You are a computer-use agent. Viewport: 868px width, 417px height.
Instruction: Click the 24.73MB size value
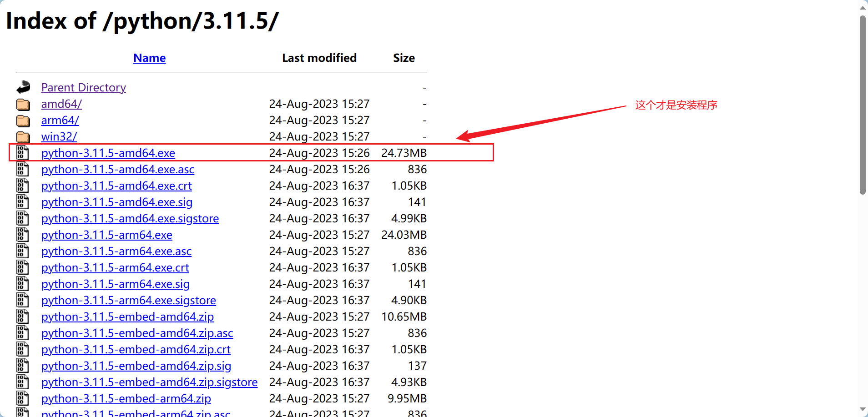pyautogui.click(x=404, y=153)
